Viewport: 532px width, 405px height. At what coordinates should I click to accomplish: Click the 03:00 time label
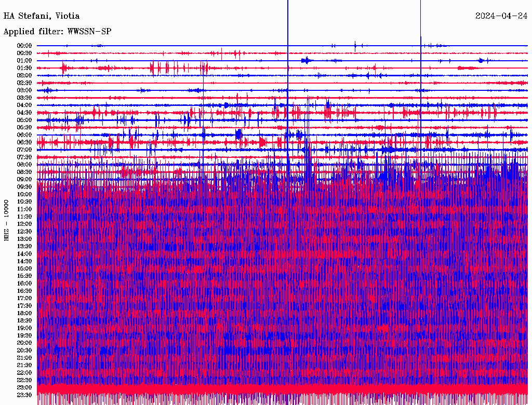[x=24, y=90]
